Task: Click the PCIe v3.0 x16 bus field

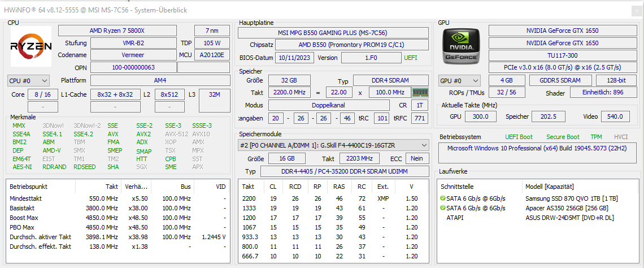Action: (x=562, y=67)
